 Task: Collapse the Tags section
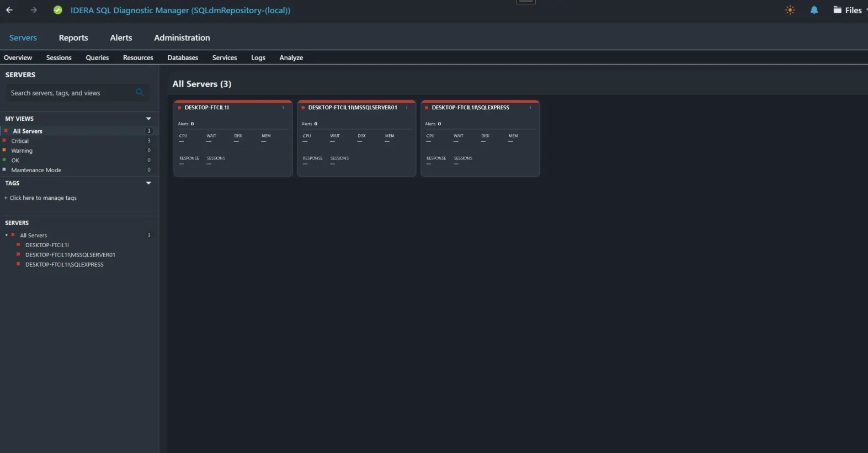tap(148, 183)
